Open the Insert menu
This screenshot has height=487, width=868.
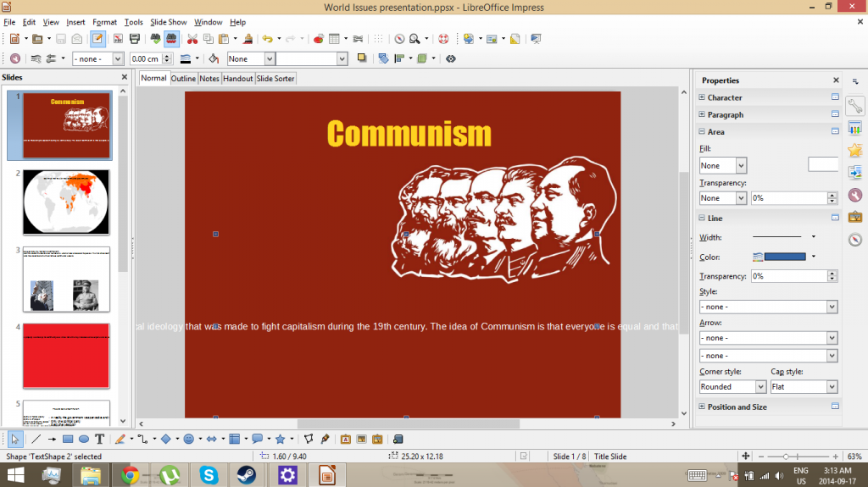(x=75, y=22)
